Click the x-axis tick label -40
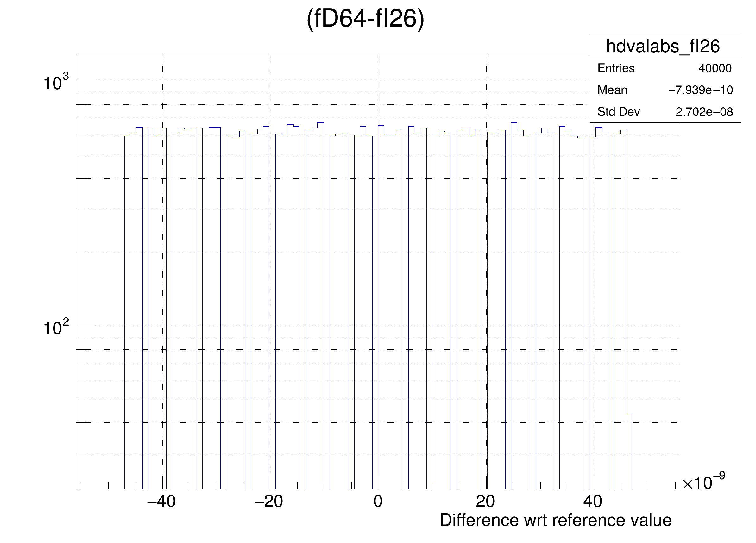756x543 pixels. (161, 502)
